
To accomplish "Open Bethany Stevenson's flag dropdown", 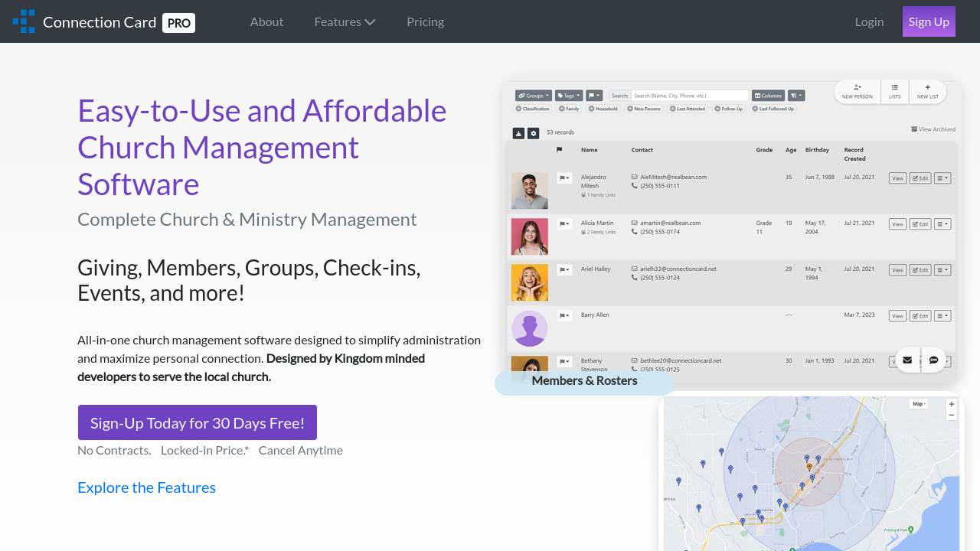I will tap(564, 361).
